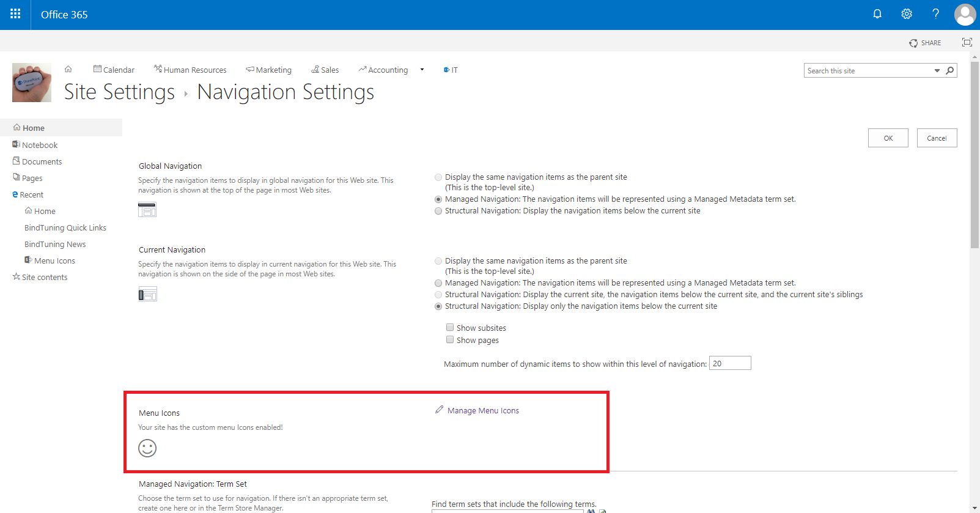Screen dimensions: 980x513
Task: Click the site logo image
Action: point(32,83)
